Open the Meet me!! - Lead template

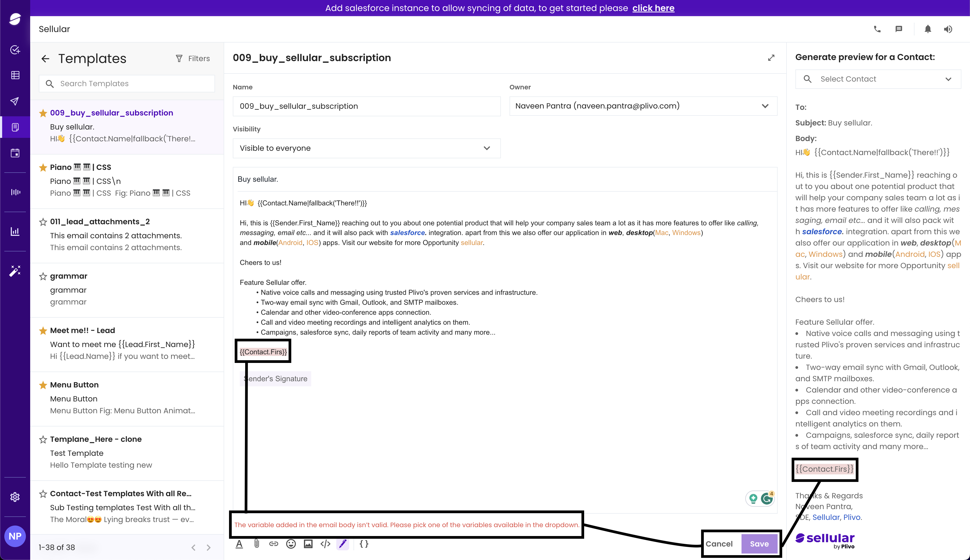pyautogui.click(x=127, y=344)
